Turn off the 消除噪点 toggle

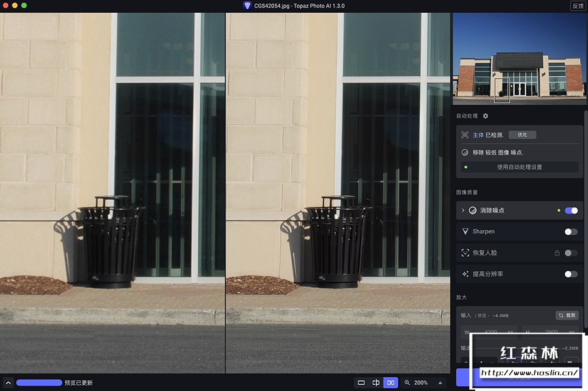pos(571,210)
